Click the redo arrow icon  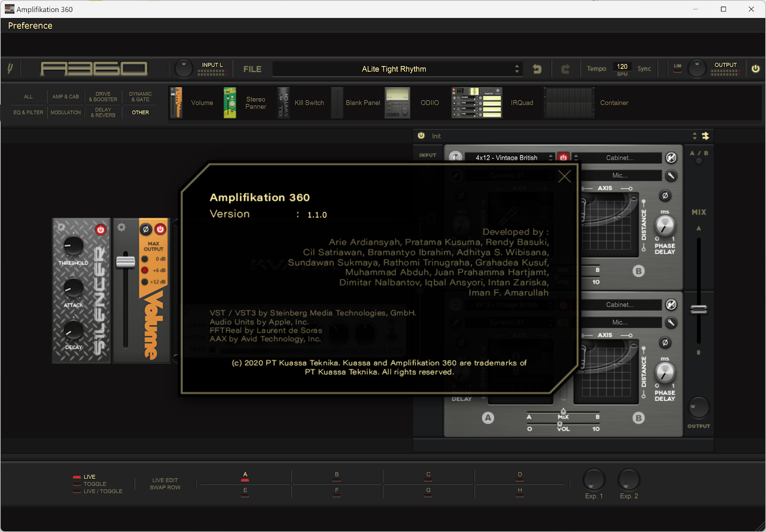click(x=565, y=69)
